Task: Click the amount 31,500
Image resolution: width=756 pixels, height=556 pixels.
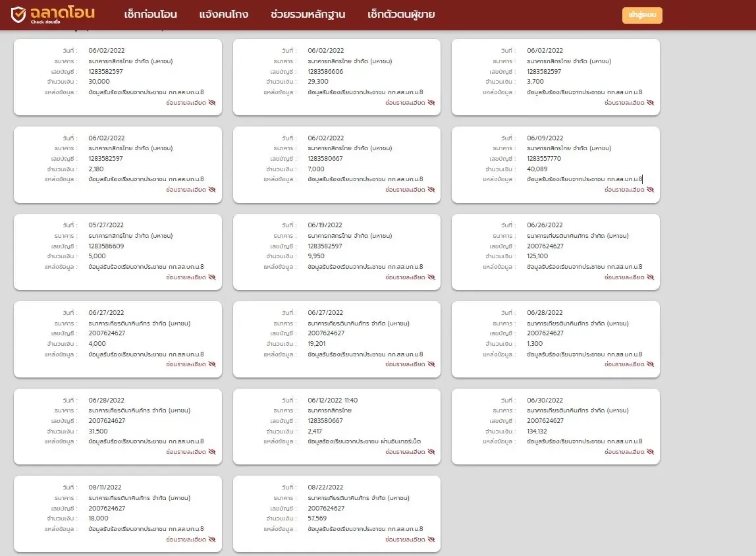Action: (98, 431)
